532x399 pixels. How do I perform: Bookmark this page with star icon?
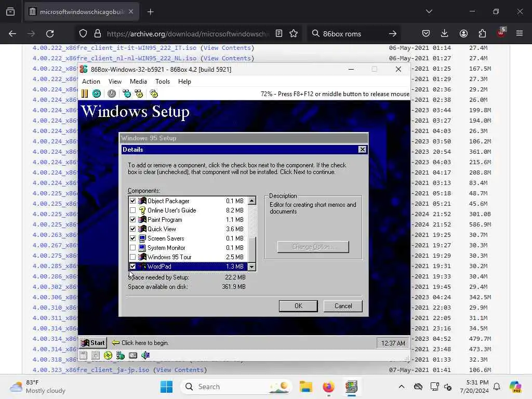pyautogui.click(x=294, y=34)
